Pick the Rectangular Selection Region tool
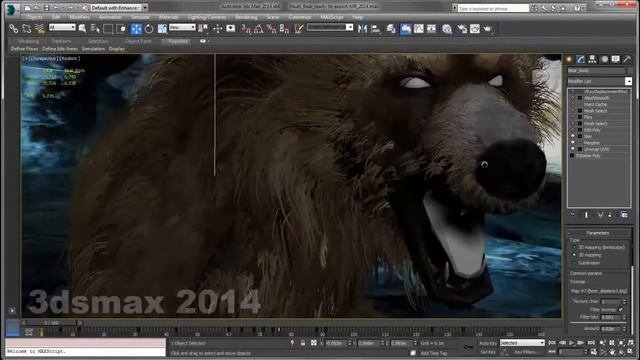The width and height of the screenshot is (640, 360). tap(108, 29)
